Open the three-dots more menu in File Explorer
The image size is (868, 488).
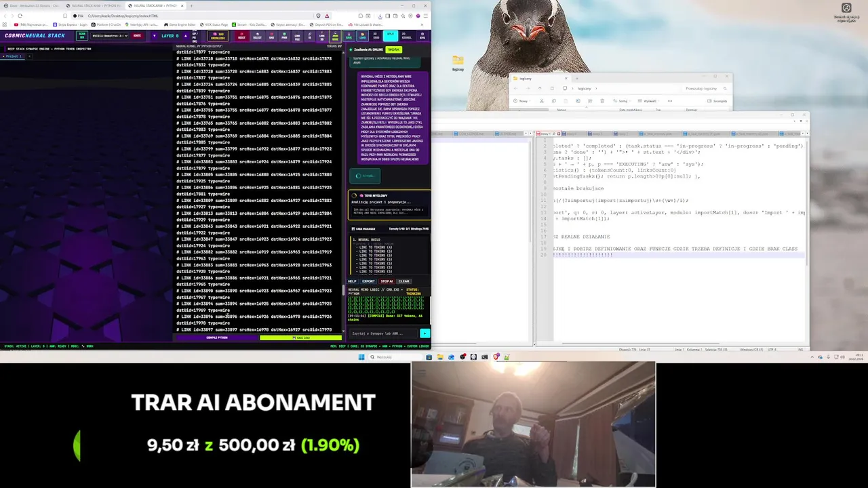[x=670, y=101]
